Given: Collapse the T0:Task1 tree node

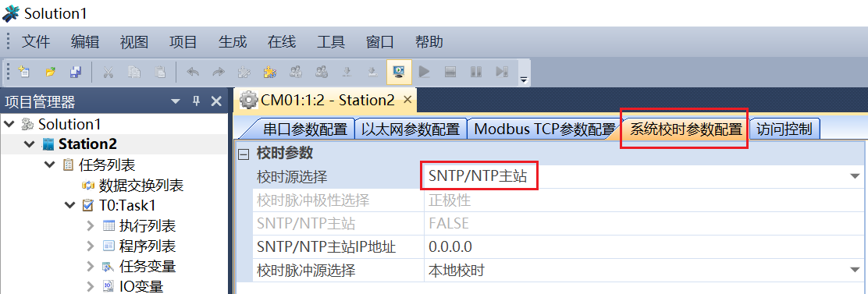Looking at the screenshot, I should pyautogui.click(x=69, y=206).
